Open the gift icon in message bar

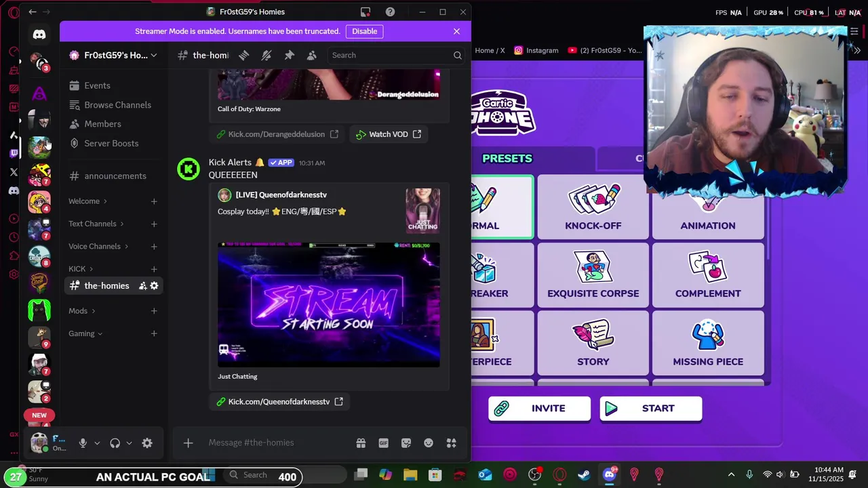click(x=361, y=443)
